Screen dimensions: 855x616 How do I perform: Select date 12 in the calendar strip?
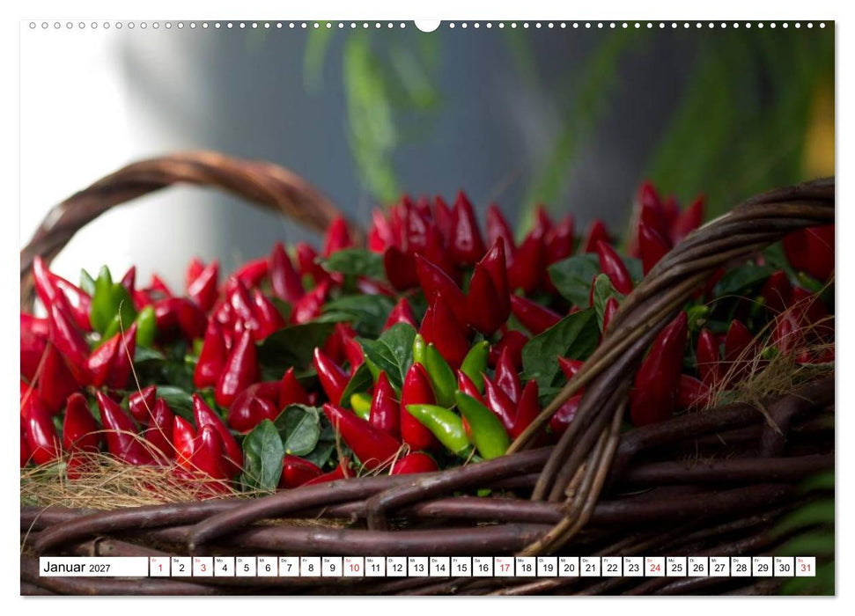(x=397, y=567)
